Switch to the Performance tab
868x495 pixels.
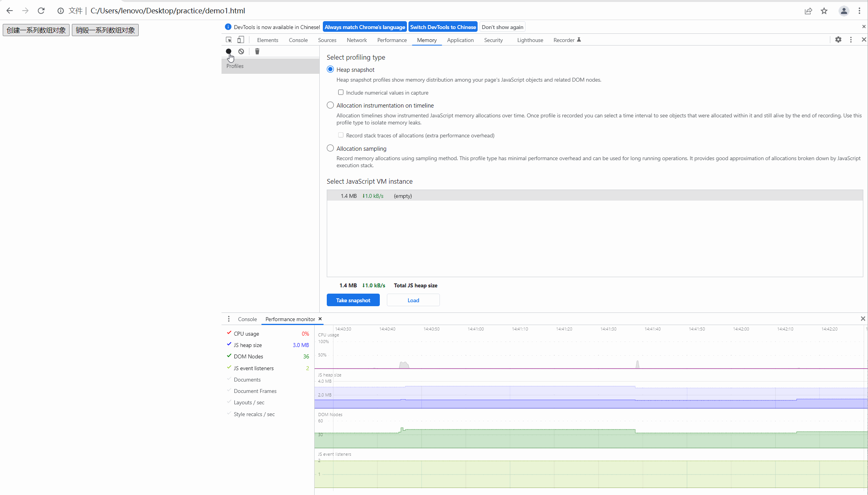click(392, 40)
